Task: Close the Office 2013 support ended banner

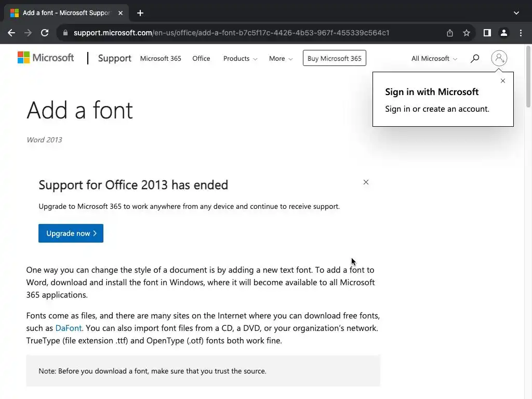Action: 366,182
